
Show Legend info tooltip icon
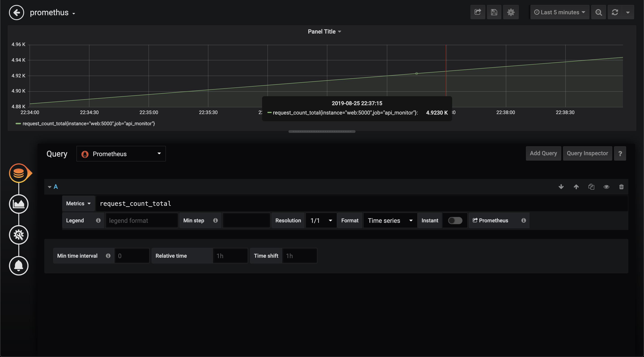coord(98,220)
